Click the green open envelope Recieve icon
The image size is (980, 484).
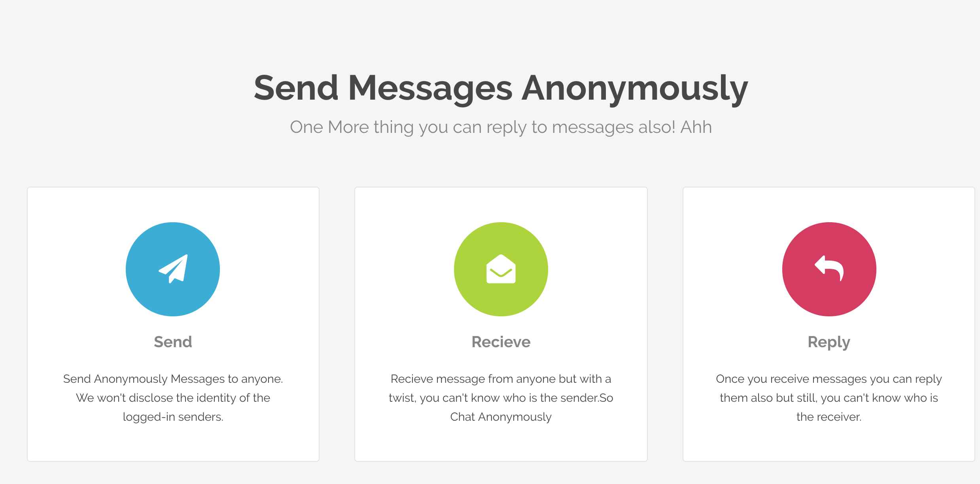click(501, 269)
